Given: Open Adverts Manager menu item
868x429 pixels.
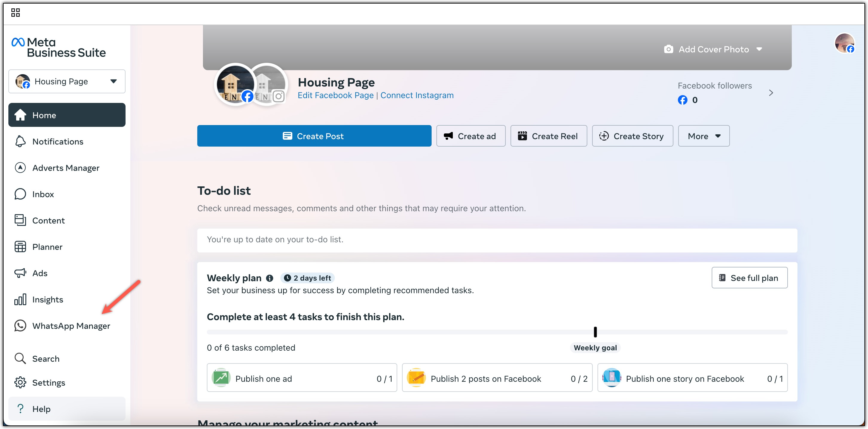Looking at the screenshot, I should point(67,168).
